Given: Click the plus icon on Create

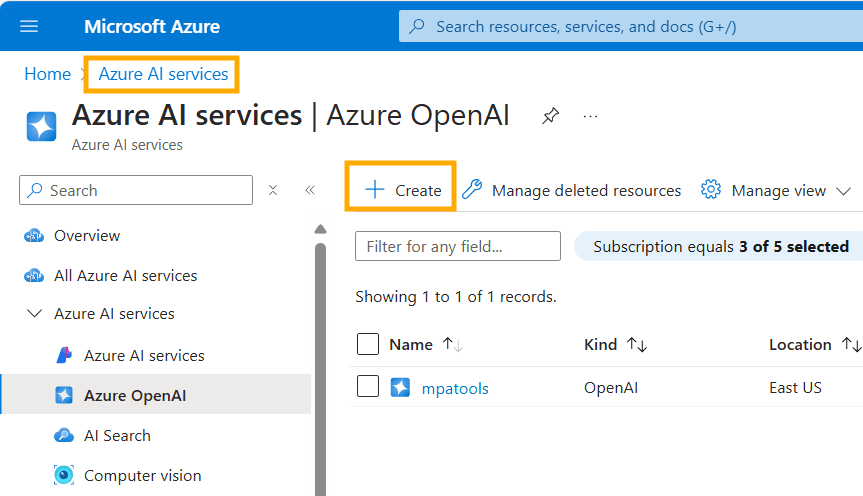Looking at the screenshot, I should 374,189.
